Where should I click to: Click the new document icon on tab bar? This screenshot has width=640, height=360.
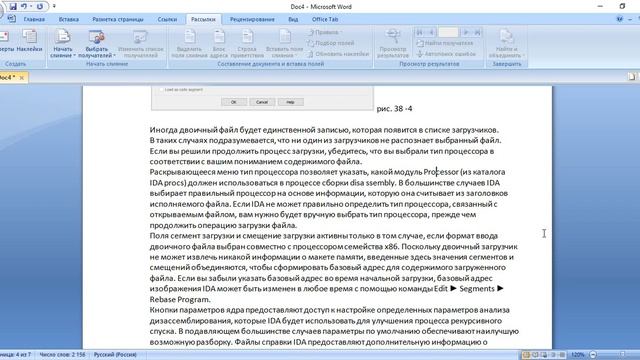point(632,76)
